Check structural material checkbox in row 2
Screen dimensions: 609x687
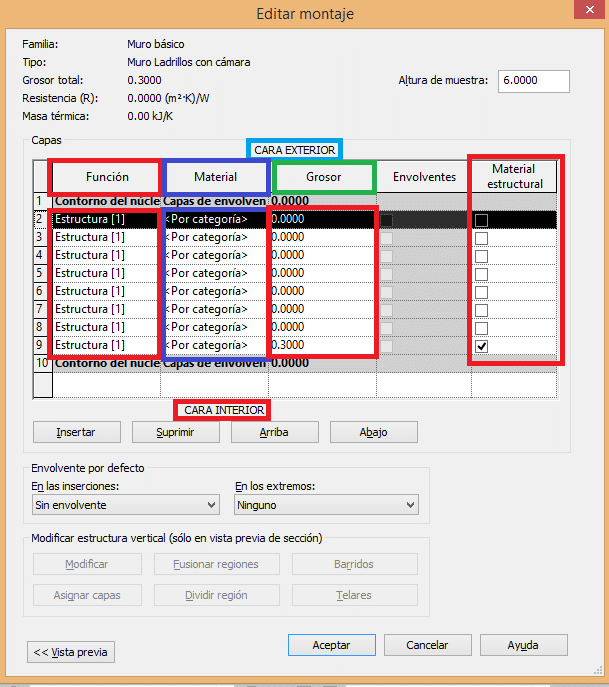tap(482, 220)
